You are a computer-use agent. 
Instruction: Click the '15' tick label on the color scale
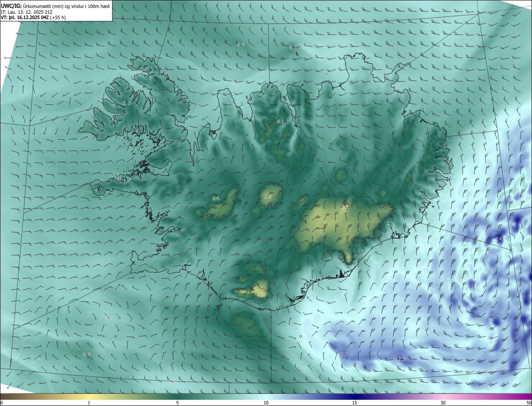pos(355,403)
